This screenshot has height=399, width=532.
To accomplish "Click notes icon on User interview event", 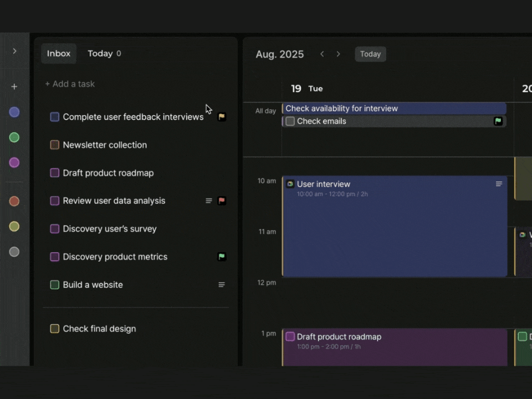I will (499, 184).
